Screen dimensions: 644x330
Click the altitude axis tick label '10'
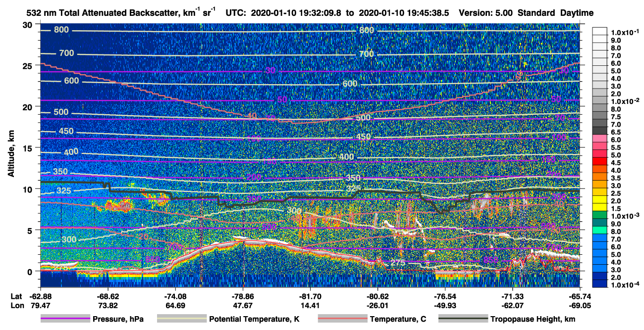coord(28,189)
